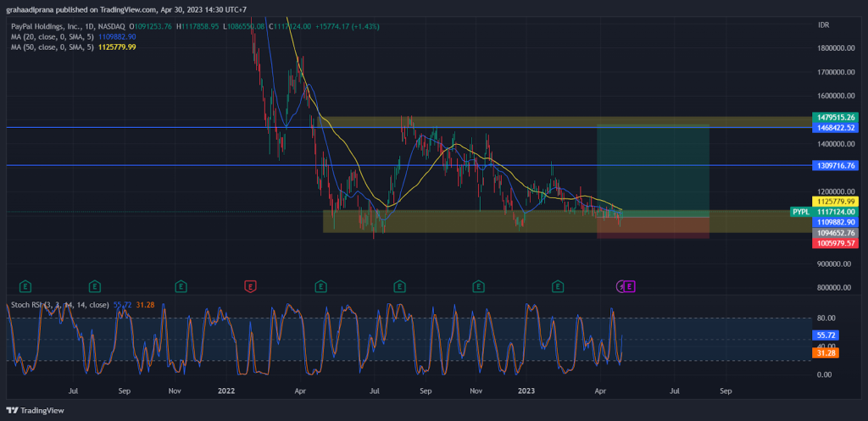Click the purple upcoming earnings E marker
The image size is (868, 421).
point(630,286)
